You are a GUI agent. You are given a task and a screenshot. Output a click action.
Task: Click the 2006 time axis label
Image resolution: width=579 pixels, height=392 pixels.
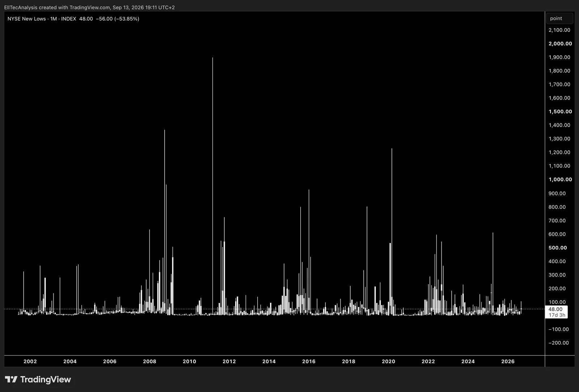coord(110,361)
